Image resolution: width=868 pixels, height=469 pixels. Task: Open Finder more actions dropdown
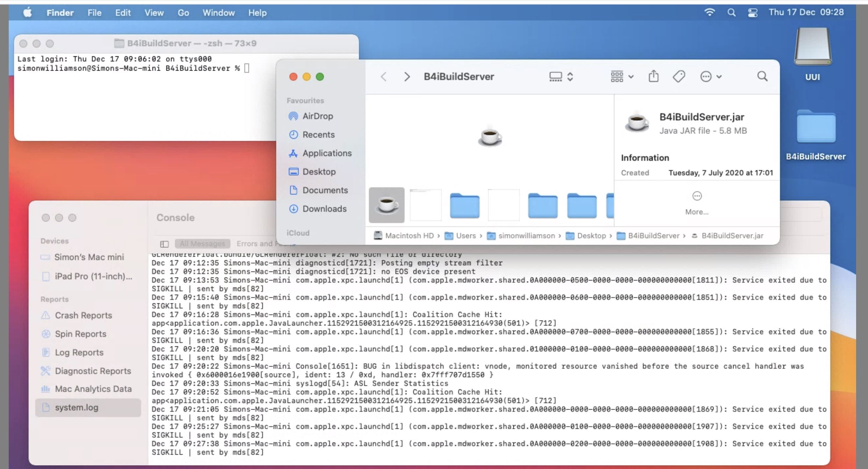711,77
